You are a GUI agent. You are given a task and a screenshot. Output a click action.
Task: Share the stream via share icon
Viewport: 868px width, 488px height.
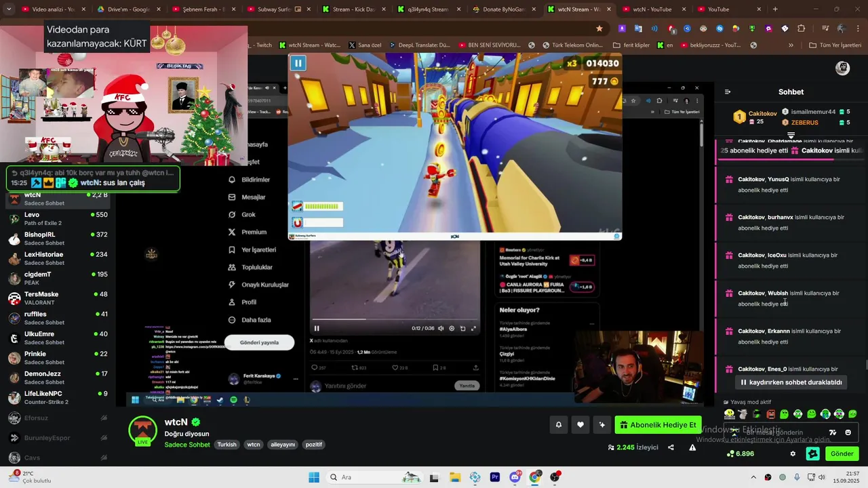(x=671, y=447)
